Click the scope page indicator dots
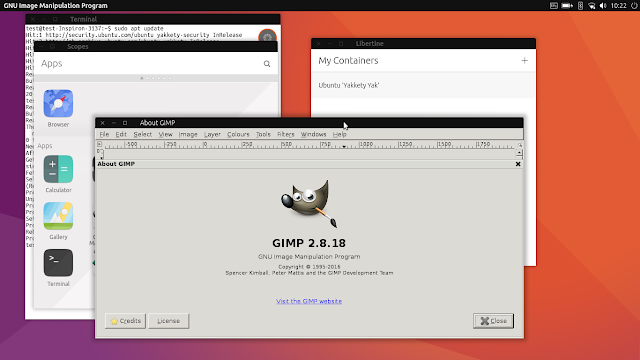Image resolution: width=640 pixels, height=360 pixels. (156, 78)
